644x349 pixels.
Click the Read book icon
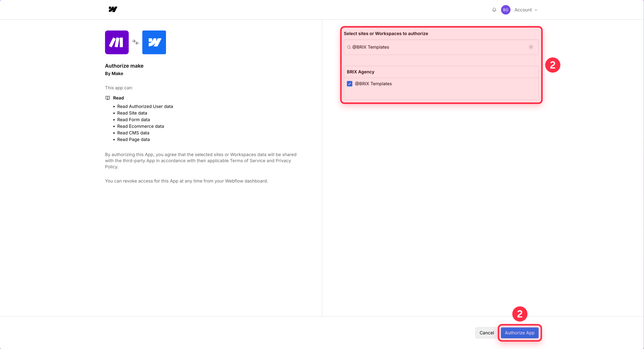(108, 98)
